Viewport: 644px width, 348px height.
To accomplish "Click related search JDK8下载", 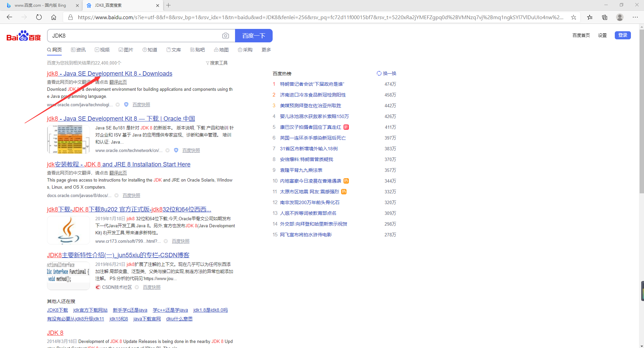I will click(57, 310).
